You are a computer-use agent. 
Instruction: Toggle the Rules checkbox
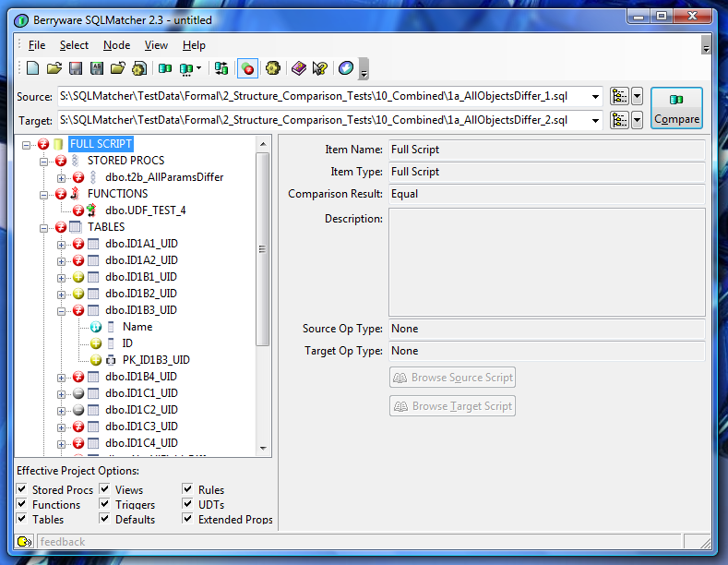(x=187, y=488)
